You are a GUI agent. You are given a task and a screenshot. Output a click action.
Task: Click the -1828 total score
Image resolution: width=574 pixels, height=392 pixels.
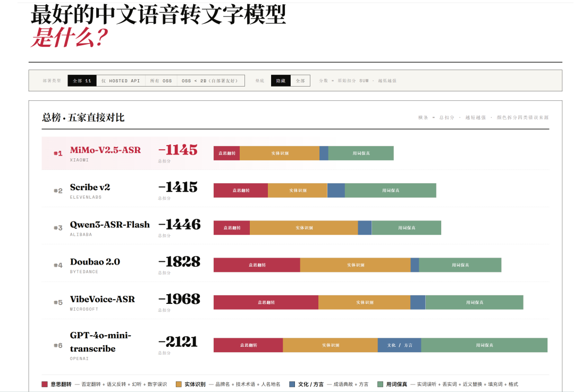coord(180,262)
